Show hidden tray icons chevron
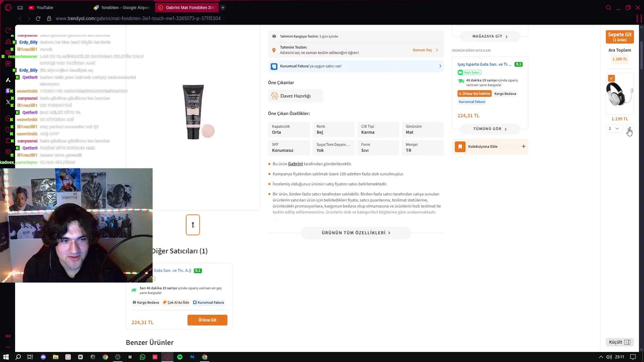Image resolution: width=644 pixels, height=362 pixels. (600, 357)
